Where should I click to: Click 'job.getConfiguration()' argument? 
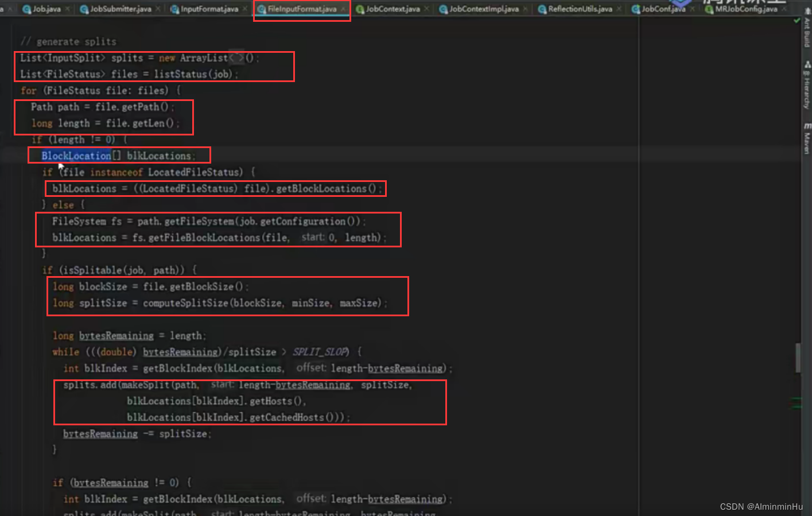298,221
